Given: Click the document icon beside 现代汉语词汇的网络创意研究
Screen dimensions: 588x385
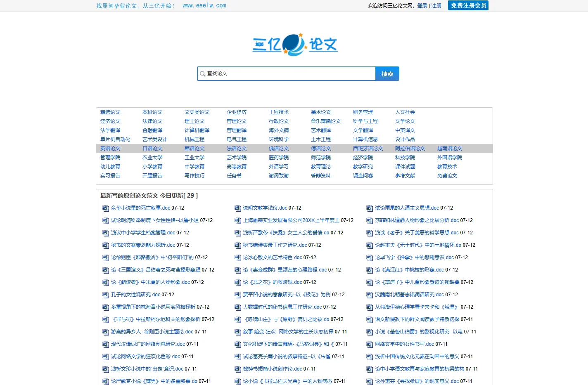Looking at the screenshot, I should pos(105,345).
